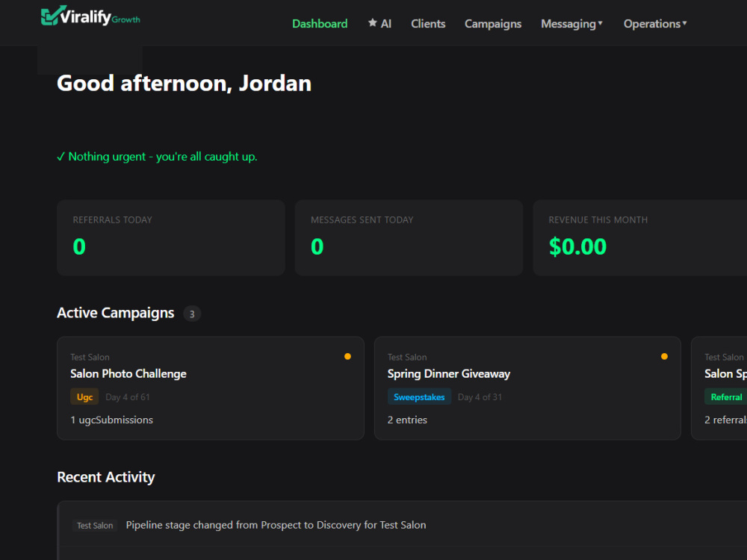Click the 'Day 4 of 31' label
This screenshot has height=560, width=747.
(x=480, y=397)
